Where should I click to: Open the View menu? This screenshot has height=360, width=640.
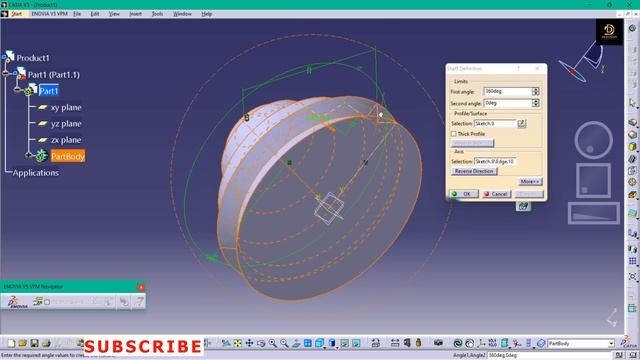pyautogui.click(x=114, y=14)
